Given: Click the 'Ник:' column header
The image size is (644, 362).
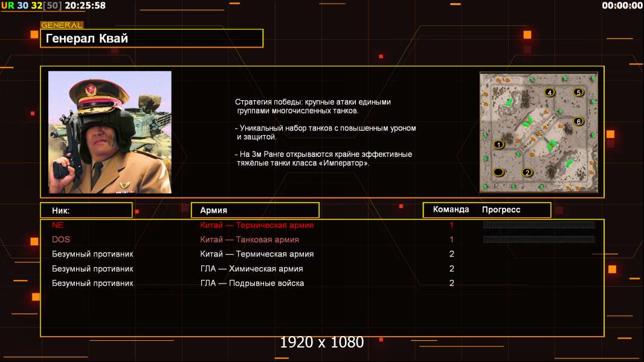Looking at the screenshot, I should pyautogui.click(x=86, y=211).
